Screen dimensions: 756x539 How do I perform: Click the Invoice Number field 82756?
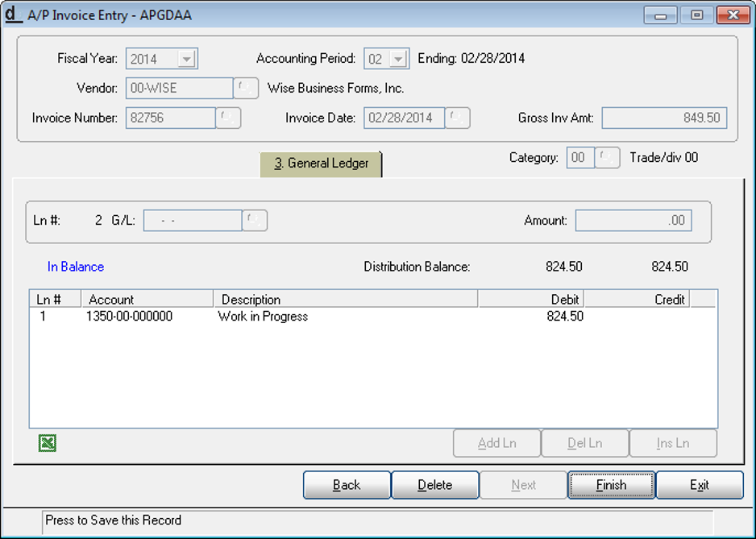click(170, 118)
